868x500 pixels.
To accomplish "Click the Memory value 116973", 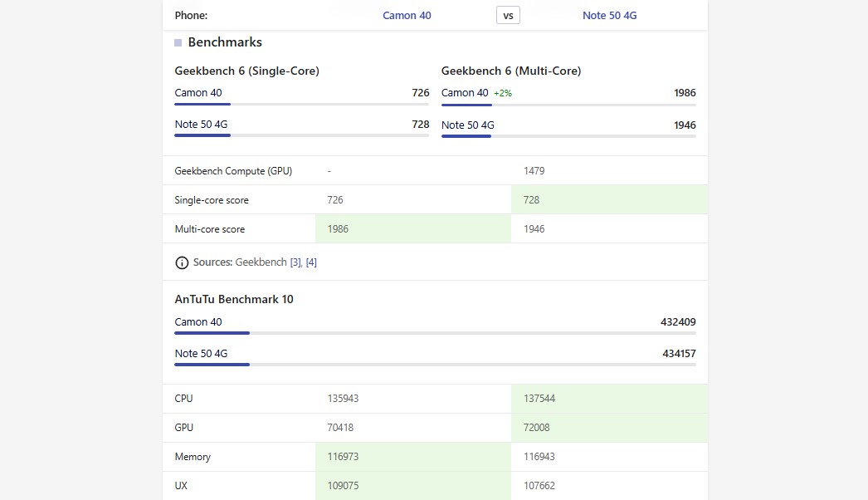I will pyautogui.click(x=343, y=457).
